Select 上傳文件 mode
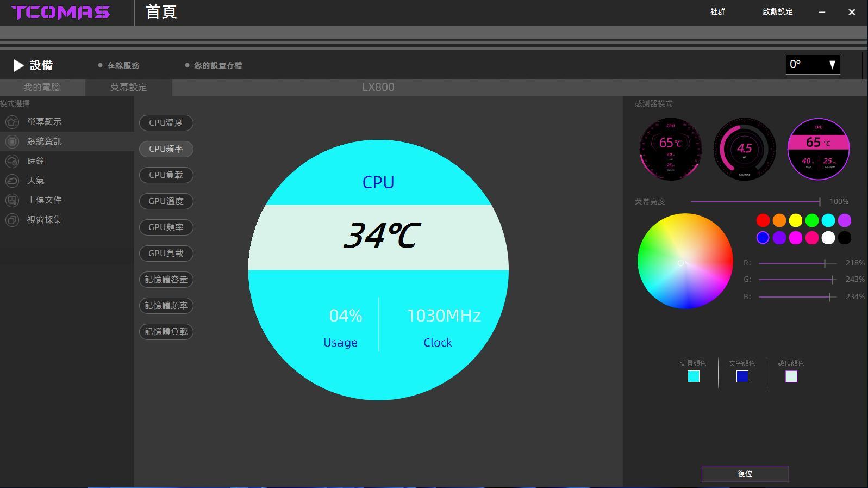 click(67, 200)
